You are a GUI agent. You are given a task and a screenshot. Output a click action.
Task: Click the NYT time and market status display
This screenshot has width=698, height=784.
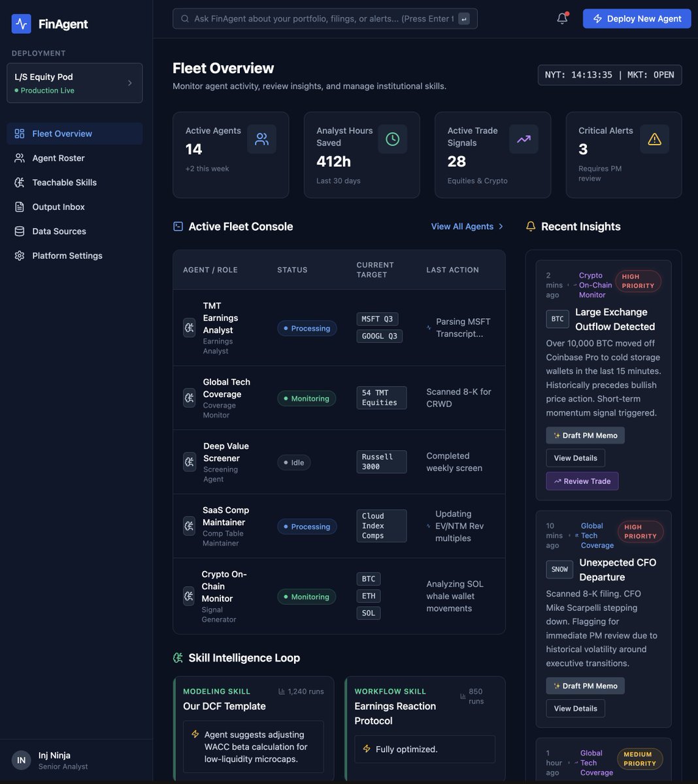pos(610,74)
